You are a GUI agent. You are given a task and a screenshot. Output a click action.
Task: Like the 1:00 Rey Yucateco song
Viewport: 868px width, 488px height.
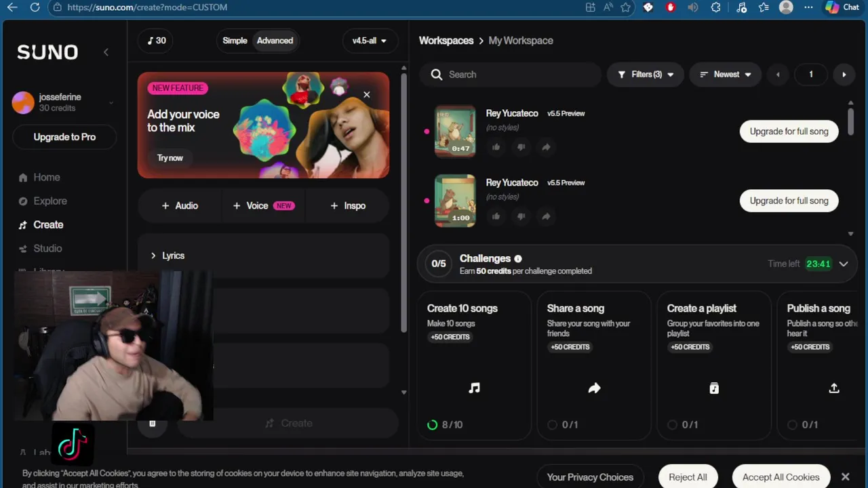(496, 216)
